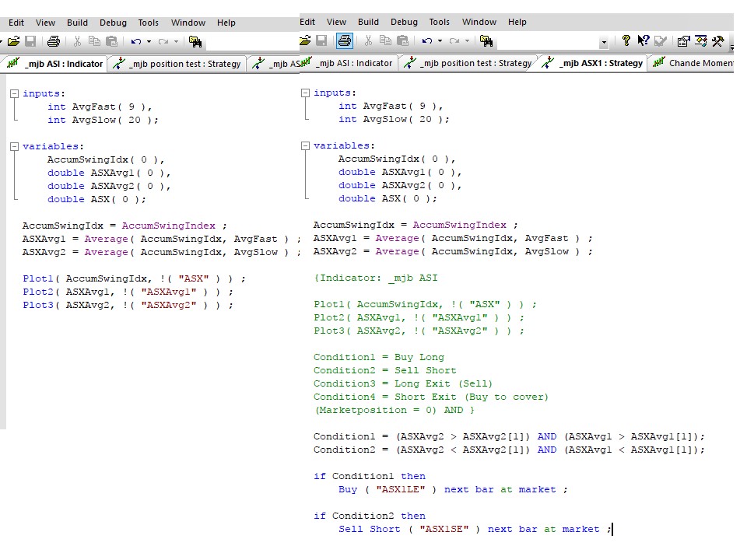This screenshot has height=560, width=747.
Task: Click the Properties icon in right toolbar
Action: click(x=684, y=41)
